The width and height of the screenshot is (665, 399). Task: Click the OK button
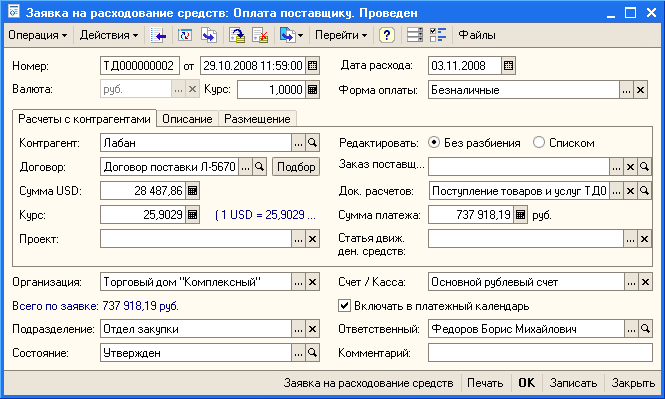[526, 383]
